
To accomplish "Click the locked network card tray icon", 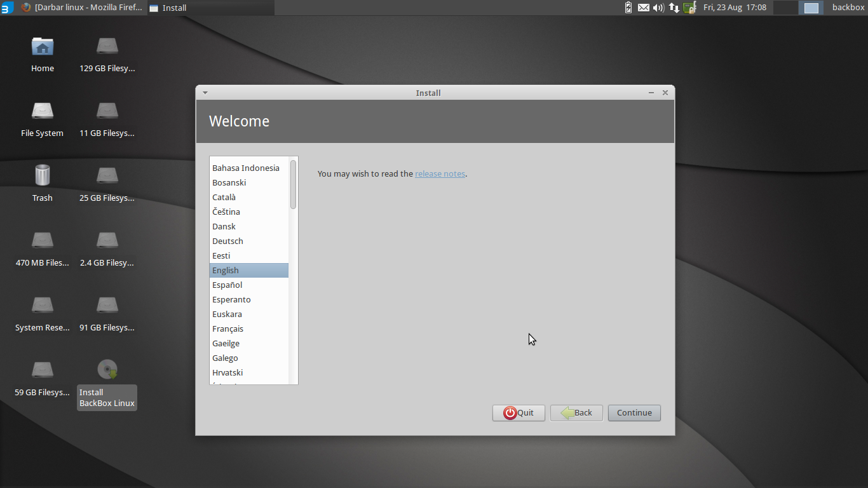I will 689,8.
